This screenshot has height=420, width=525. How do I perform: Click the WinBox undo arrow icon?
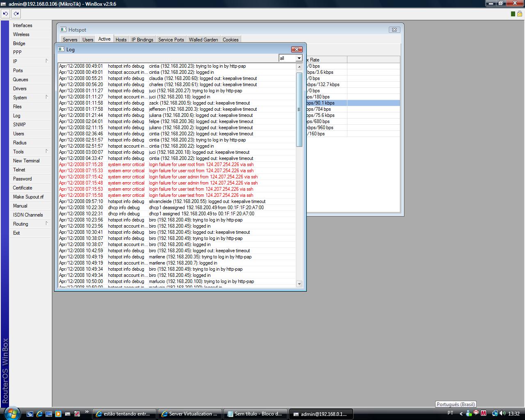tap(5, 14)
